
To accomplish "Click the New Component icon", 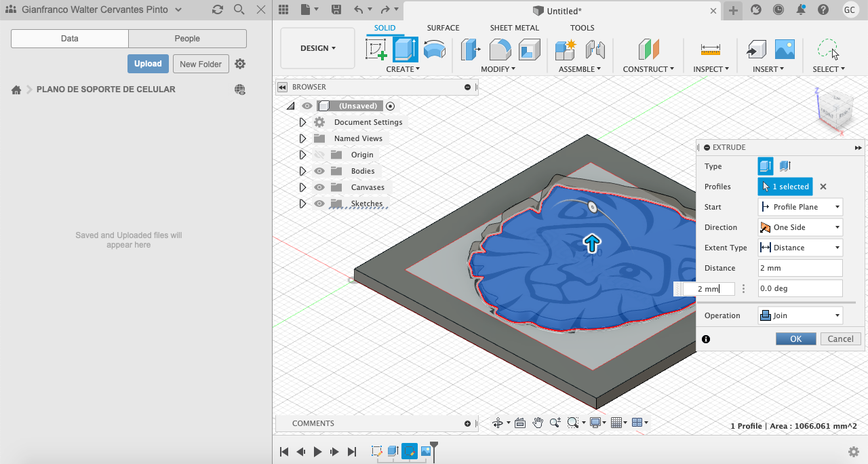I will coord(565,50).
